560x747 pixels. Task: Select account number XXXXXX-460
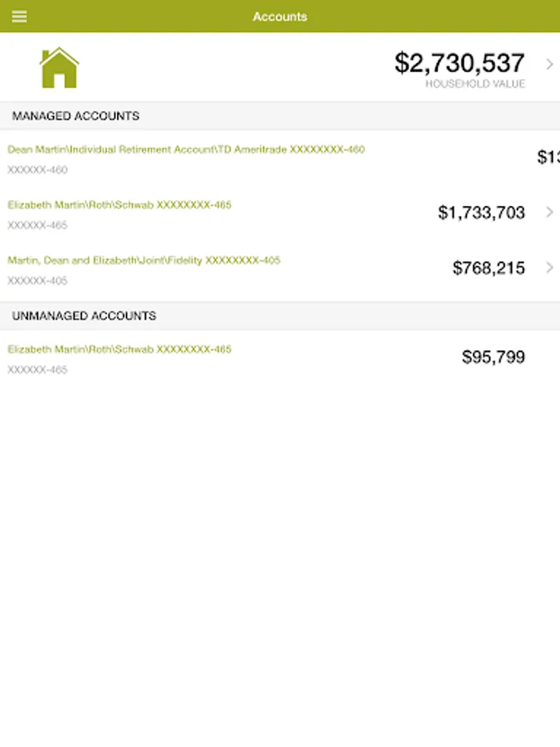tap(37, 170)
